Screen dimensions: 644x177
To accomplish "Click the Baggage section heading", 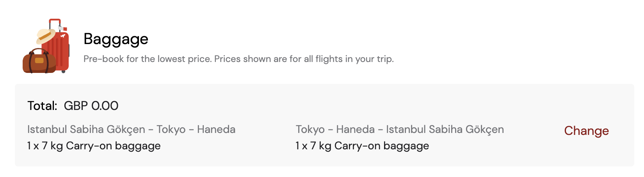I will (x=116, y=39).
